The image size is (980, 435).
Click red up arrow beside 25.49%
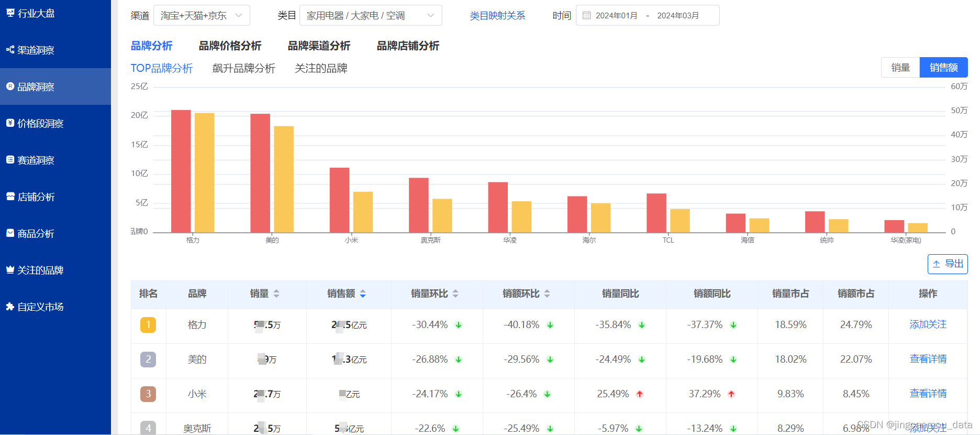tap(640, 394)
